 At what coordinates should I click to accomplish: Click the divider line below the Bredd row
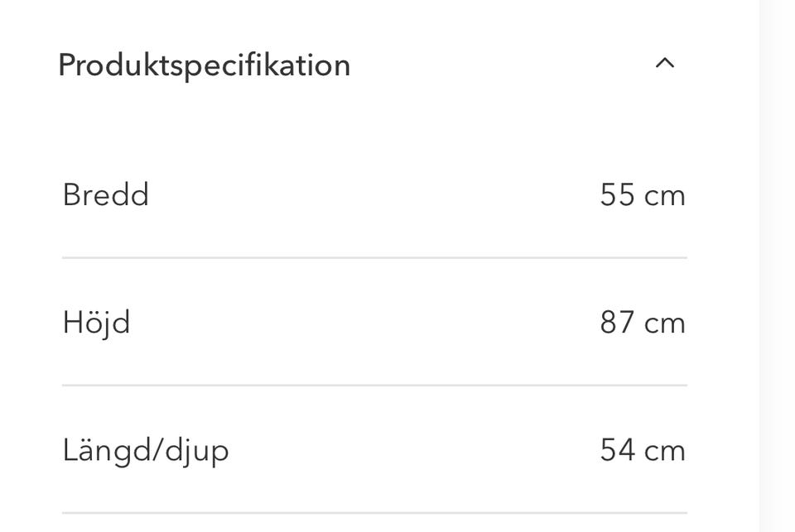[374, 257]
